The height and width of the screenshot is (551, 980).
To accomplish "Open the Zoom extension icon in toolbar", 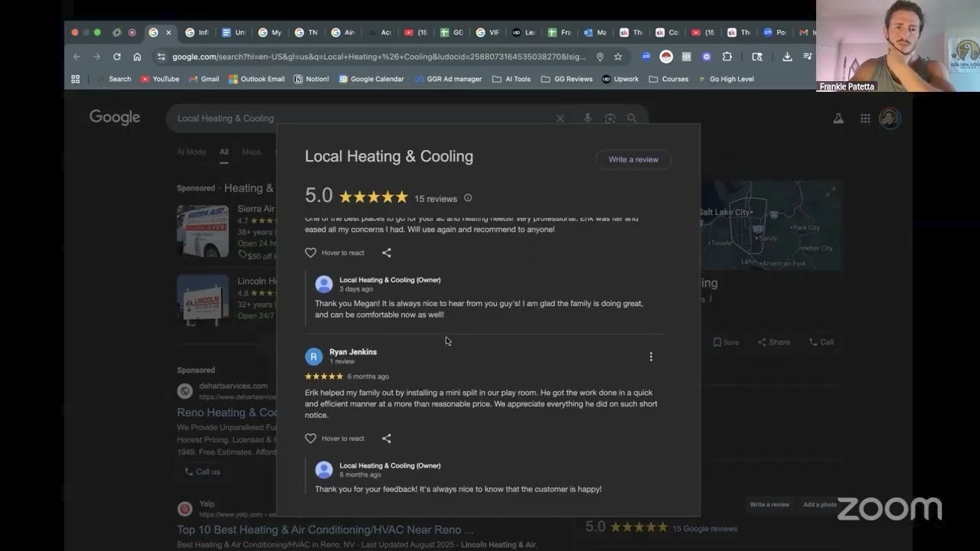I will coord(646,57).
